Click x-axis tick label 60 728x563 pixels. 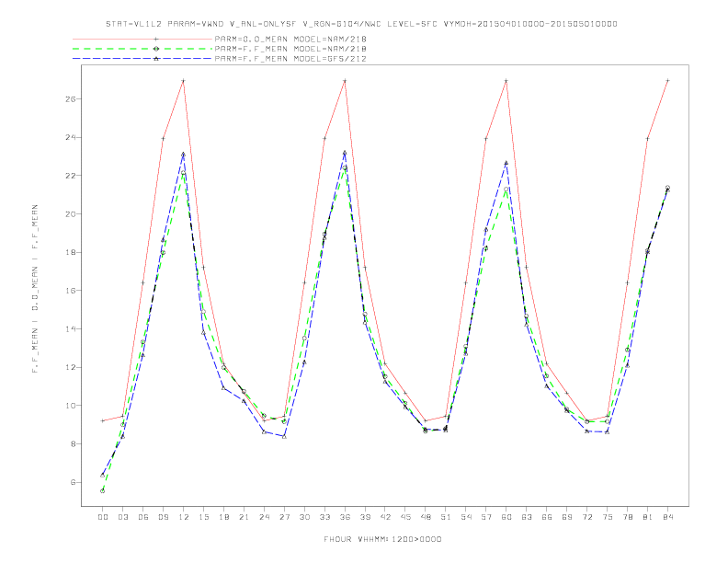click(x=506, y=517)
